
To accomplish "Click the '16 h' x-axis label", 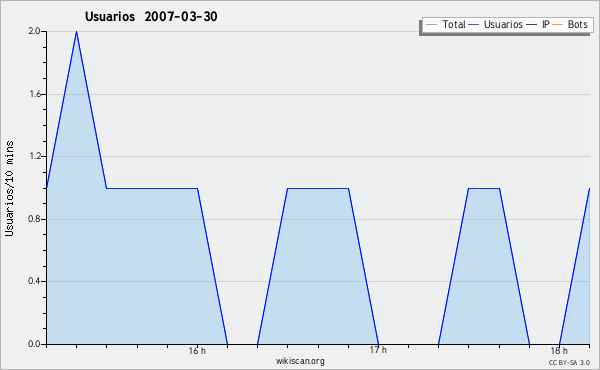I will [x=197, y=351].
